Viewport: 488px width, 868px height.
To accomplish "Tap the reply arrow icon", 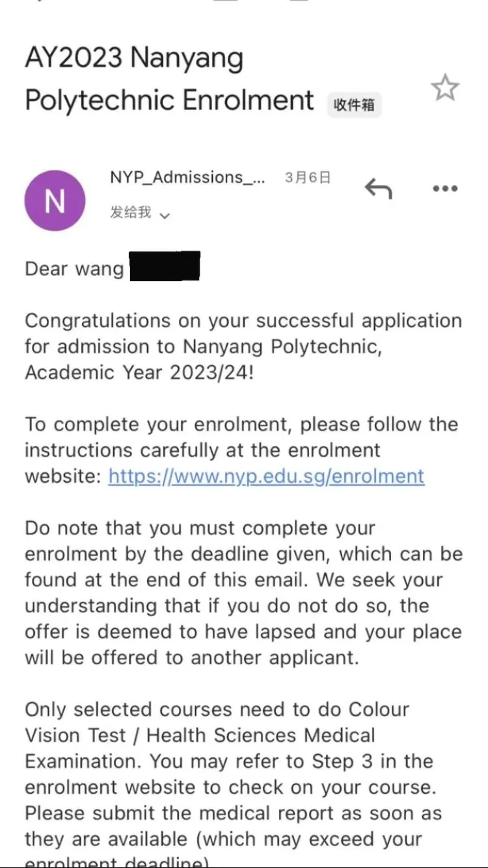I will point(378,189).
